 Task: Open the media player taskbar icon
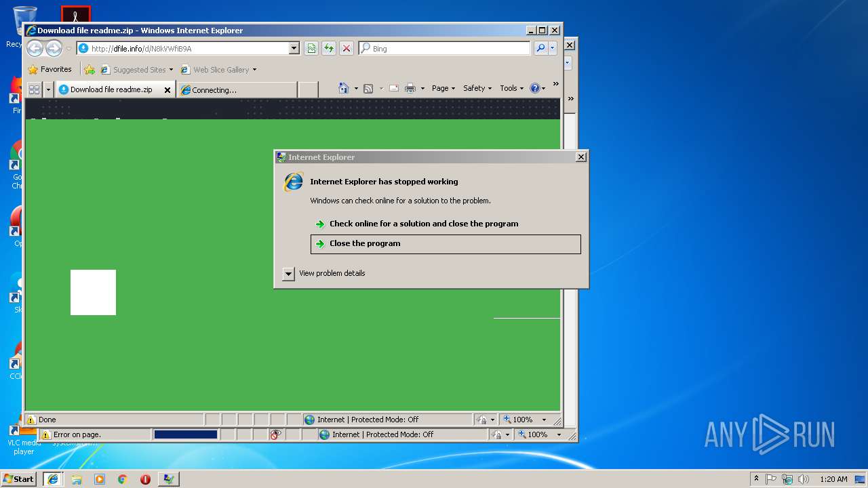coord(100,479)
